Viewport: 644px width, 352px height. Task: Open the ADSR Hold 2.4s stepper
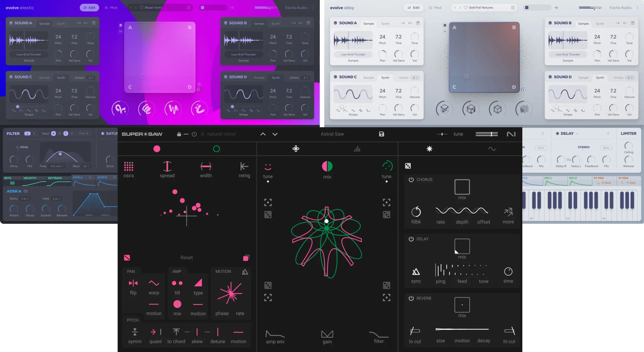(x=57, y=199)
